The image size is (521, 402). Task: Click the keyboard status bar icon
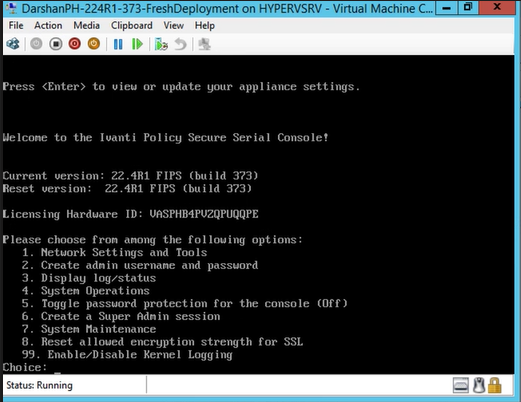pos(461,385)
